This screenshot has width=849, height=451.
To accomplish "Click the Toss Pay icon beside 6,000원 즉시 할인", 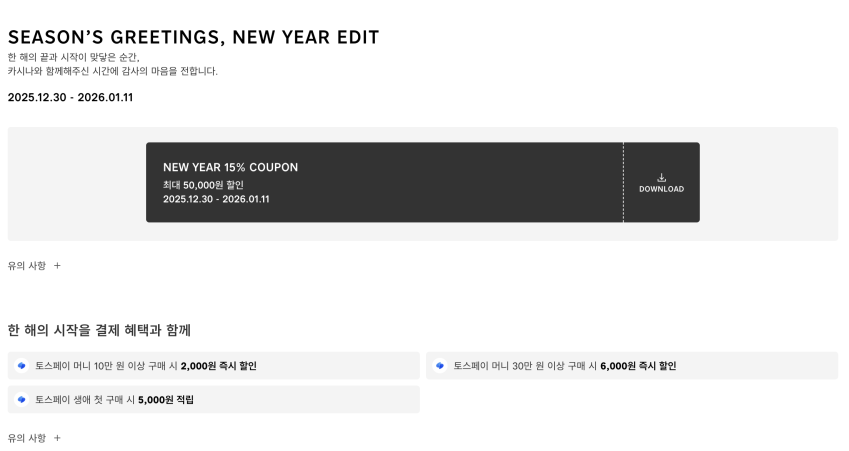I will 440,366.
